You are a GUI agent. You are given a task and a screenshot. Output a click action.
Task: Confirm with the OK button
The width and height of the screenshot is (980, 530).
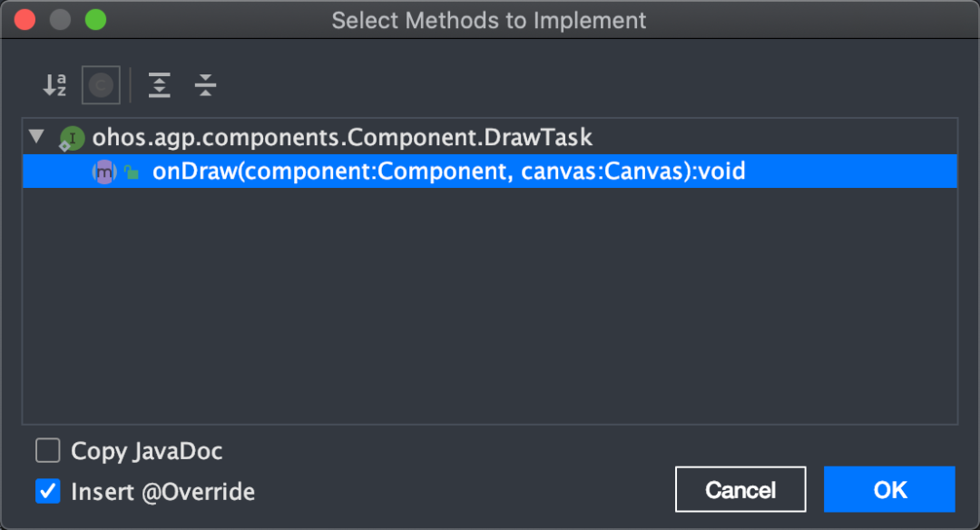click(x=889, y=489)
